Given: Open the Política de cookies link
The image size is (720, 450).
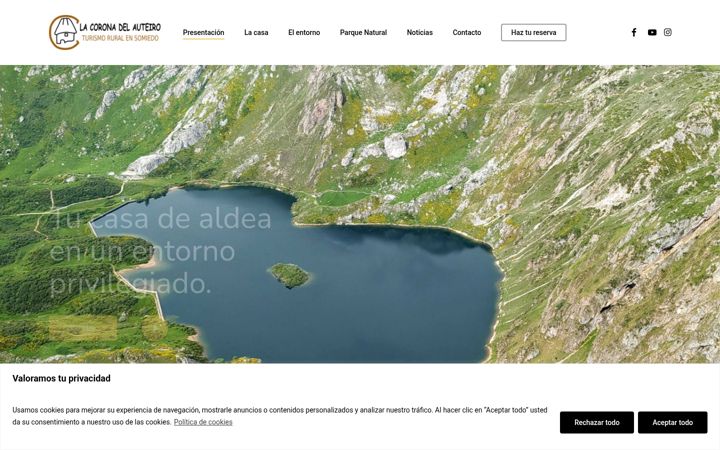Looking at the screenshot, I should point(203,422).
